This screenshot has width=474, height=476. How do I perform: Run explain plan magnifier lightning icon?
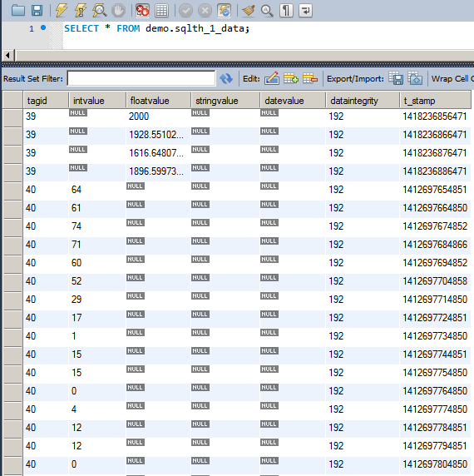click(x=100, y=11)
